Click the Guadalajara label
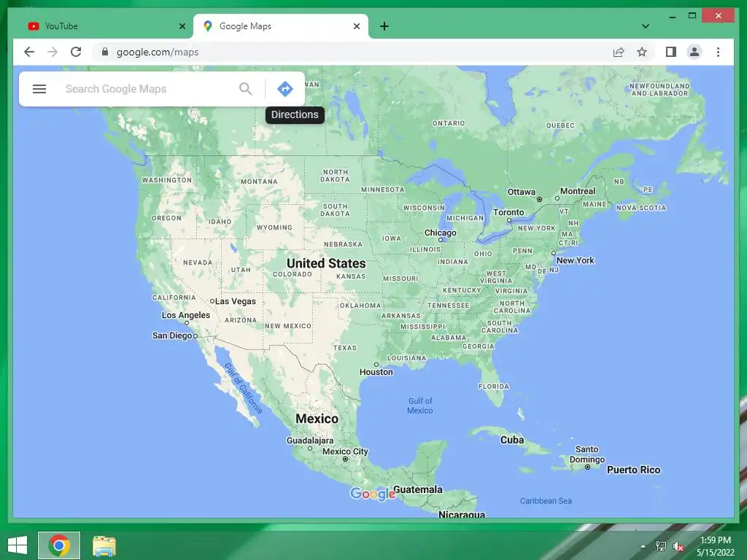 309,440
